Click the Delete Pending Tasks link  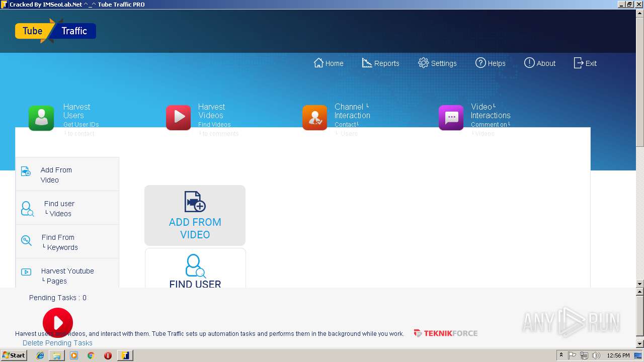pyautogui.click(x=57, y=343)
